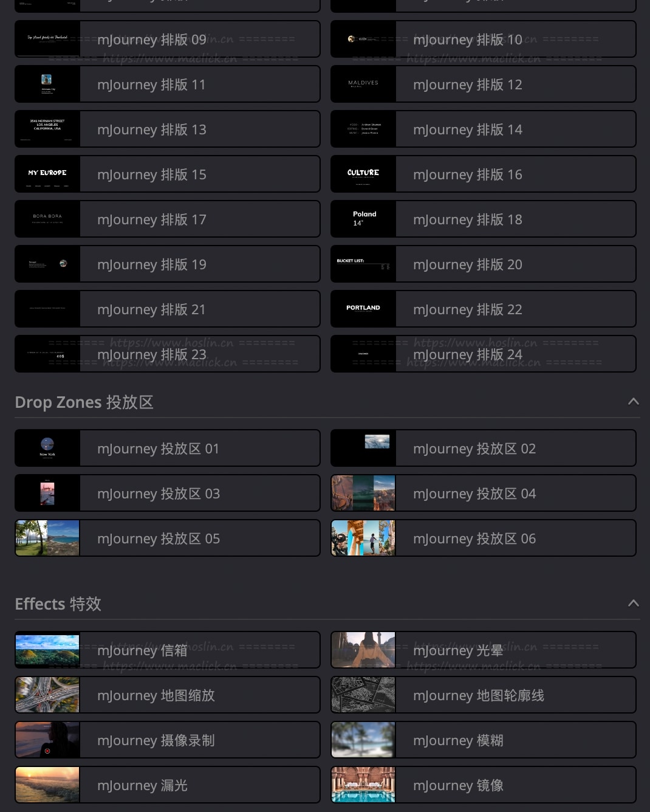
Task: Open mJourney 排版 13 preset
Action: pos(168,129)
